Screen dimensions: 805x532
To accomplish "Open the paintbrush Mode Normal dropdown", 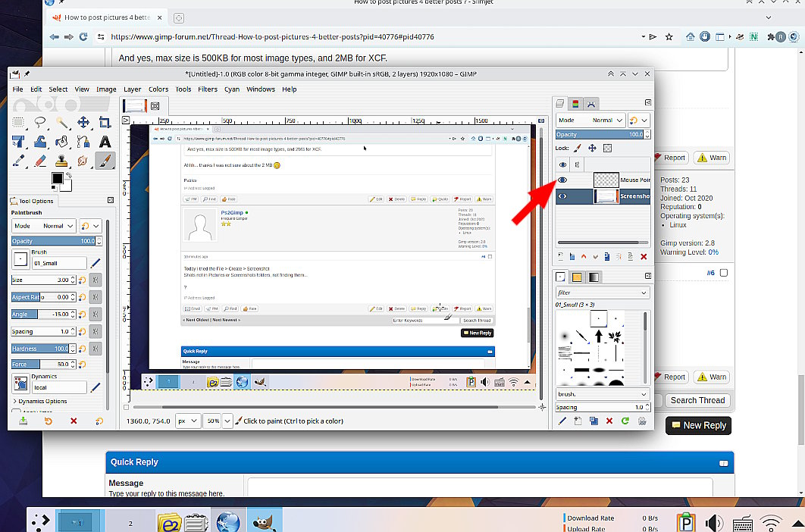I will click(x=44, y=226).
